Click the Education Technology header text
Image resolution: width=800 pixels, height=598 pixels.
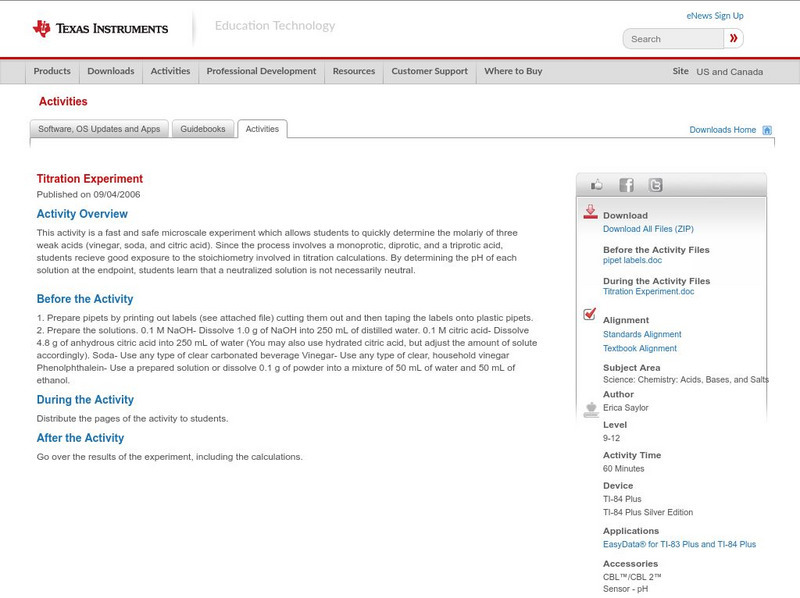pos(275,26)
